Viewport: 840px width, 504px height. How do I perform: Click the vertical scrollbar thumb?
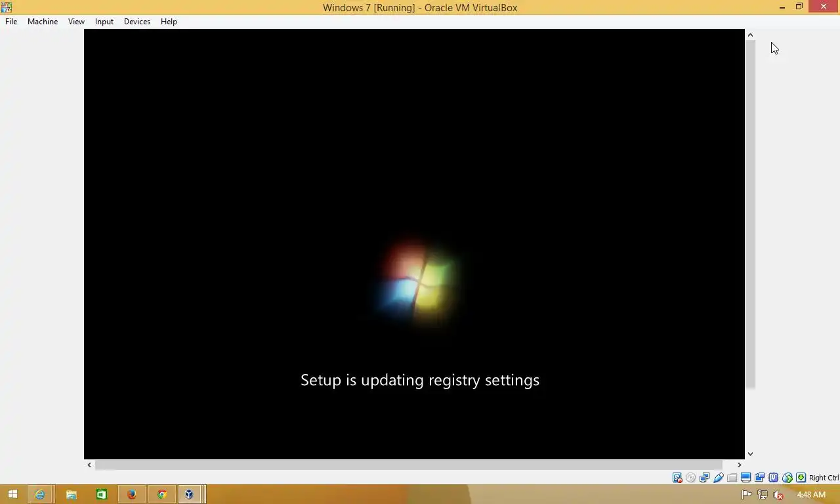750,215
